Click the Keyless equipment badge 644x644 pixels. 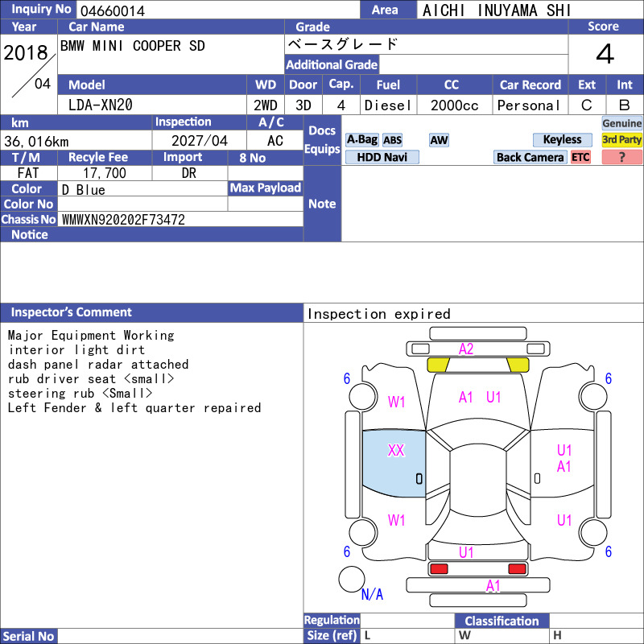pos(562,139)
